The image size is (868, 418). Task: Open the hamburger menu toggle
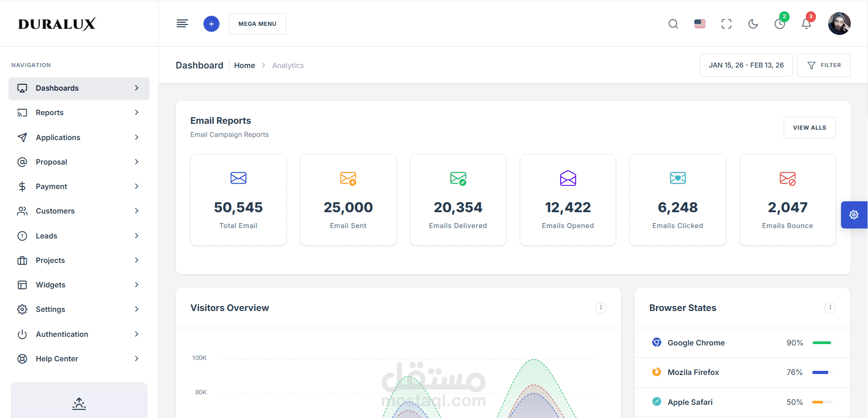pos(182,23)
